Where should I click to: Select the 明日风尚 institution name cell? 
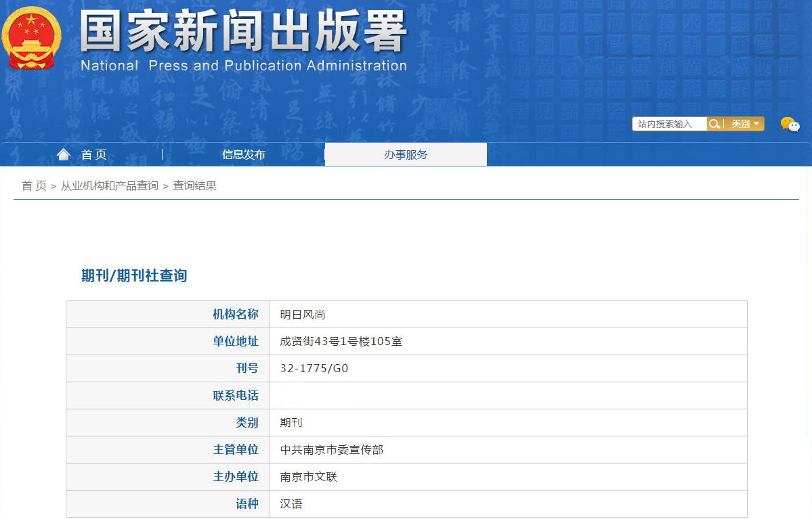(x=303, y=315)
